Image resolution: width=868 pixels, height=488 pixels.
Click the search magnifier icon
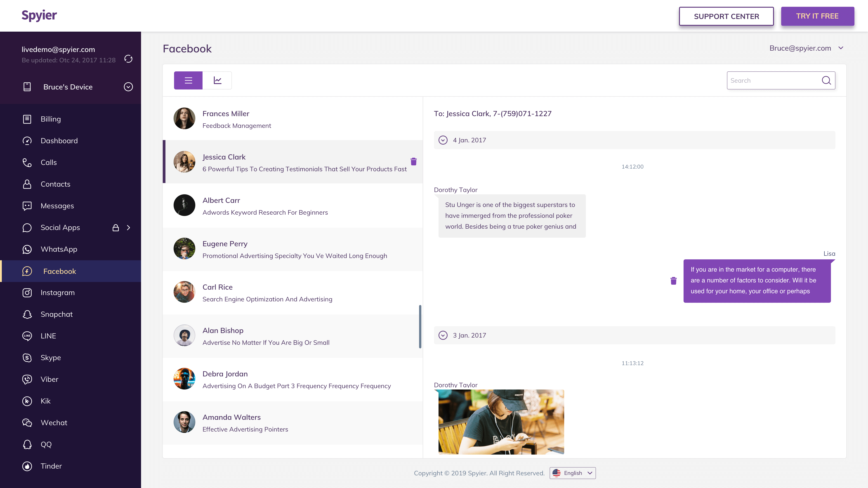coord(826,80)
